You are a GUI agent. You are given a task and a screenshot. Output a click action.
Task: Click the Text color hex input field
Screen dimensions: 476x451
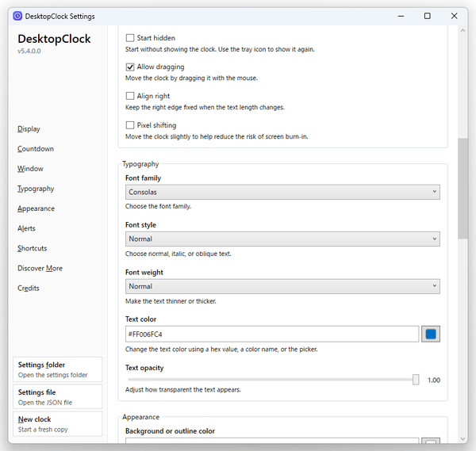272,334
